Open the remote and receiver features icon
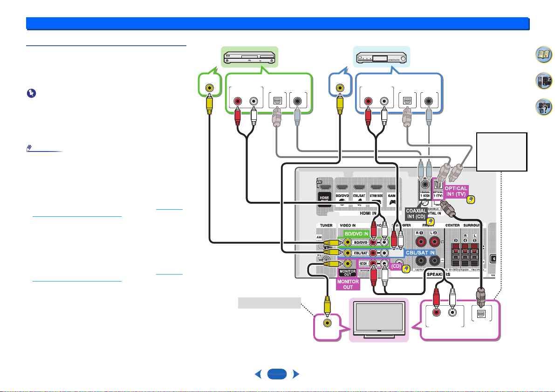The image size is (555, 392). pos(543,81)
